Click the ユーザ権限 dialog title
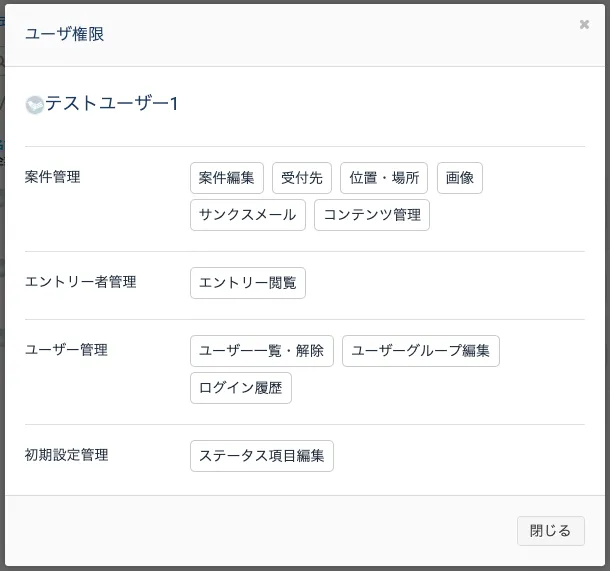The height and width of the screenshot is (571, 610). 64,34
